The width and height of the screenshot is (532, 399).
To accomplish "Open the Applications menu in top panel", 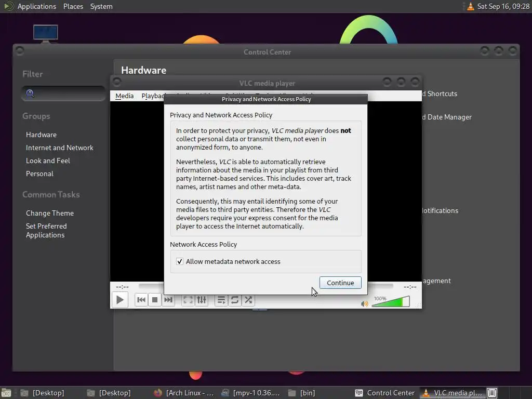I will pyautogui.click(x=37, y=6).
